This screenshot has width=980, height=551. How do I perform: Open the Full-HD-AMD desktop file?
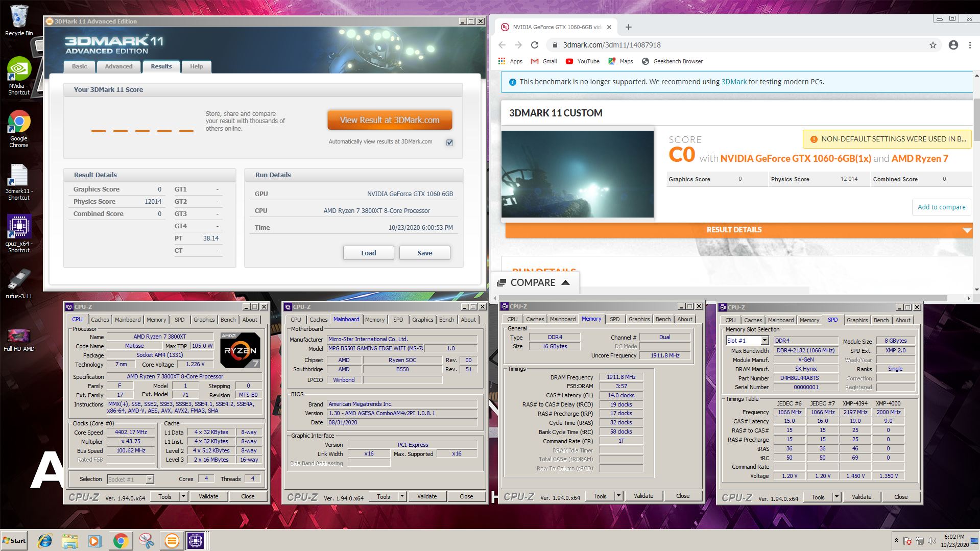pos(19,340)
